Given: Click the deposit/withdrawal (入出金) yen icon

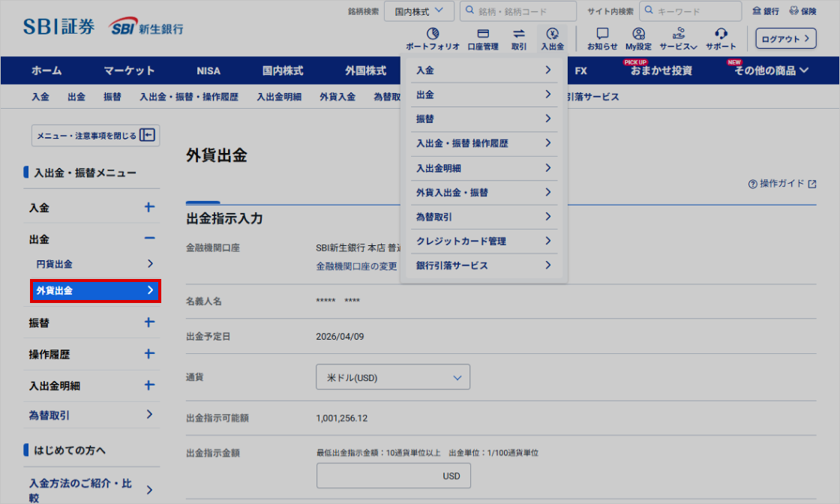Looking at the screenshot, I should click(553, 34).
